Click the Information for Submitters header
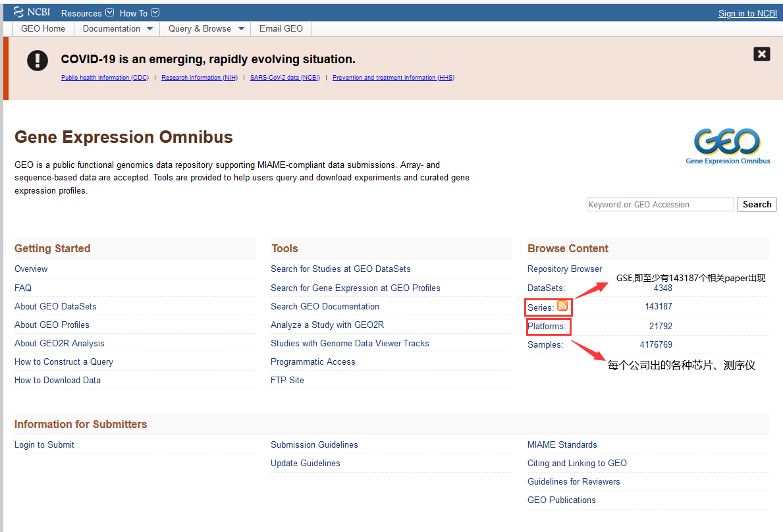The image size is (783, 532). [x=81, y=424]
